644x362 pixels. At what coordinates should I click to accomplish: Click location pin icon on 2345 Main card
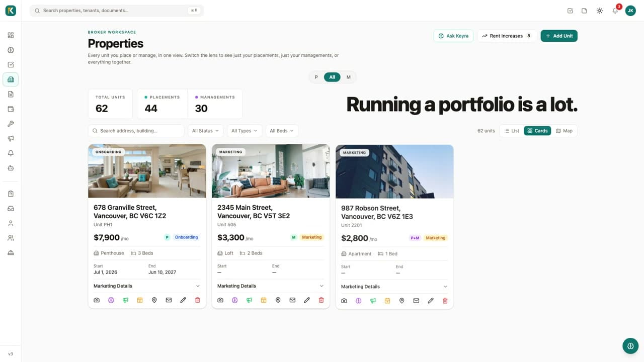point(278,300)
